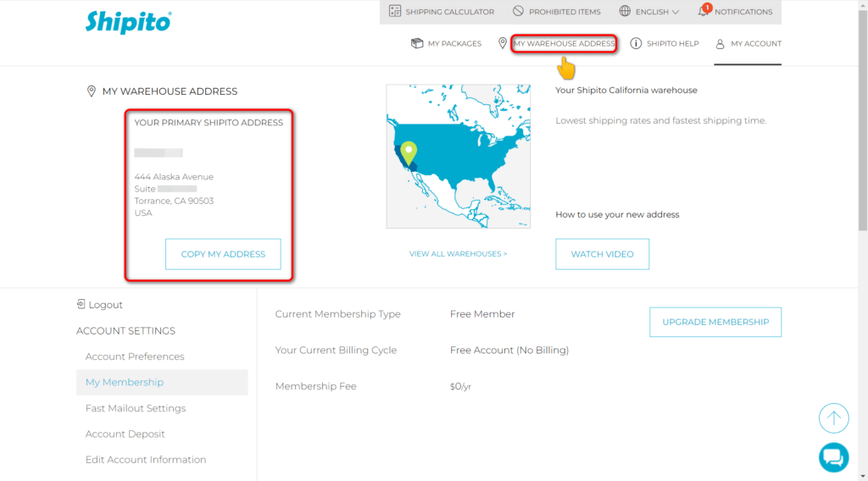868x481 pixels.
Task: Click the page vertical scrollbar
Action: (863, 122)
